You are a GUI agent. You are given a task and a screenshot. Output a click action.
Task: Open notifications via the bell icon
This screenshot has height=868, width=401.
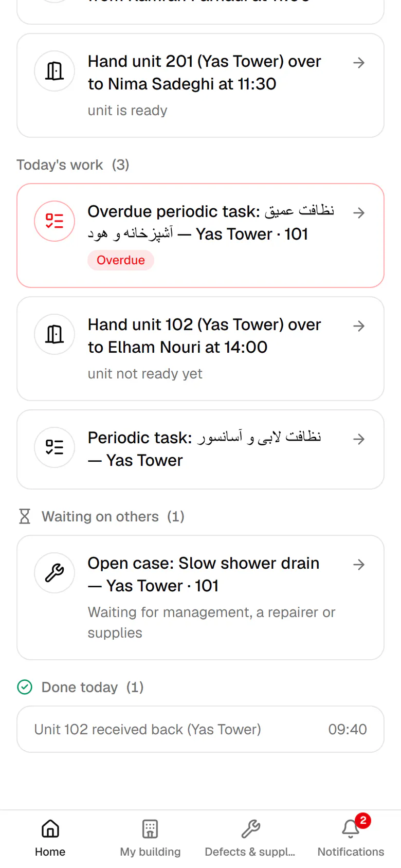pos(351,829)
